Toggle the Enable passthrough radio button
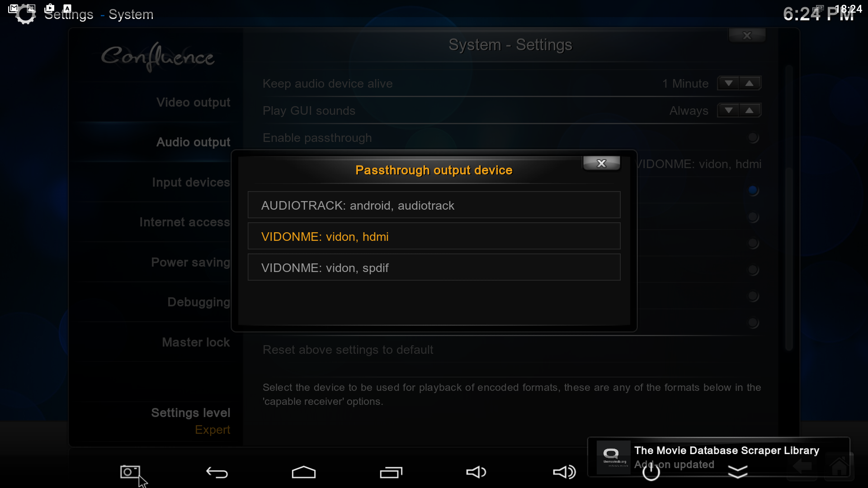 [753, 138]
